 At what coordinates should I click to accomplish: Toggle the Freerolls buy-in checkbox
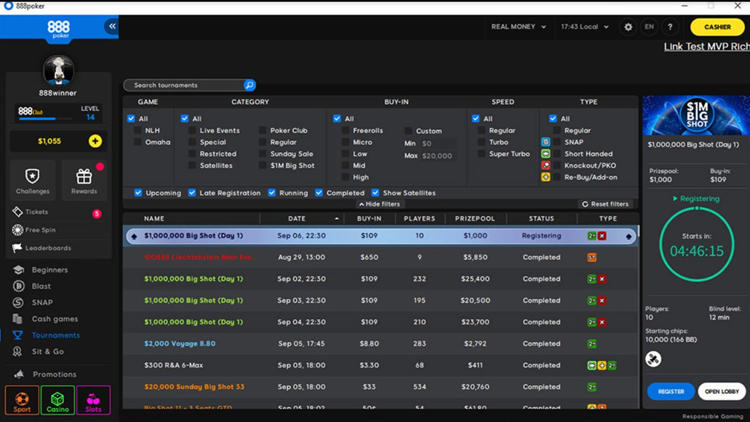(x=346, y=130)
